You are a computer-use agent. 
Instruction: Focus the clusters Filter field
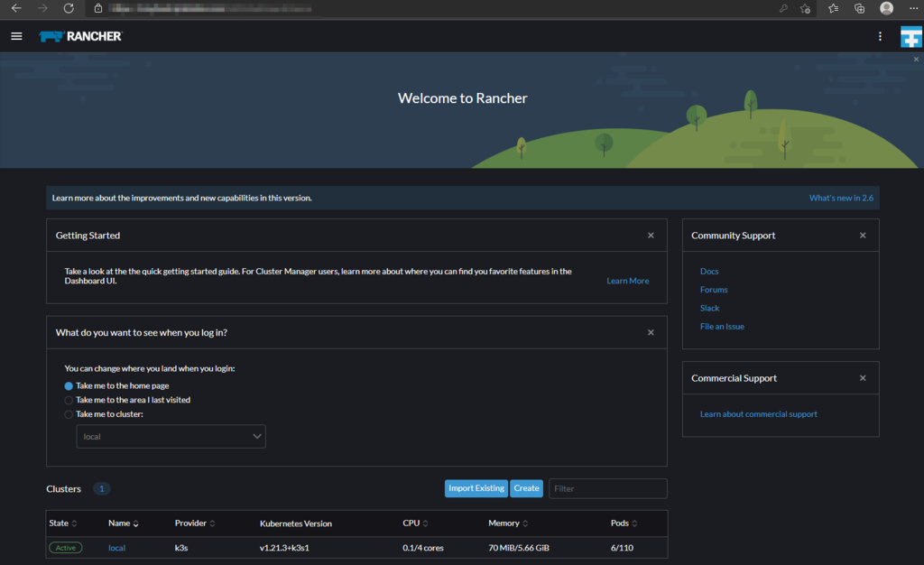[x=607, y=488]
